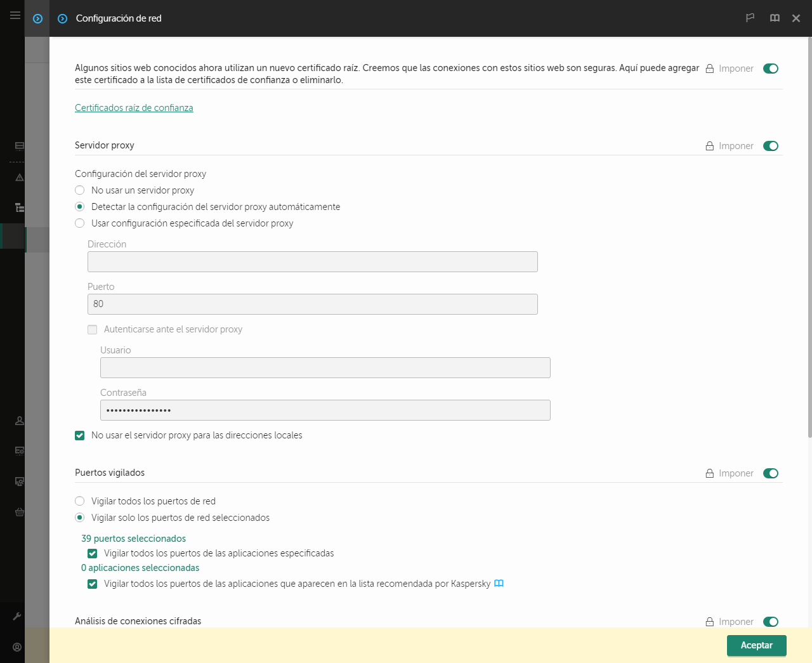Open the '39 puertos seleccionados' link
Image resolution: width=812 pixels, height=663 pixels.
pos(133,538)
